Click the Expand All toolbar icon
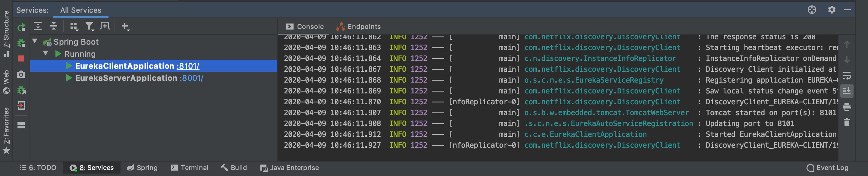This screenshot has height=176, width=868. click(38, 26)
